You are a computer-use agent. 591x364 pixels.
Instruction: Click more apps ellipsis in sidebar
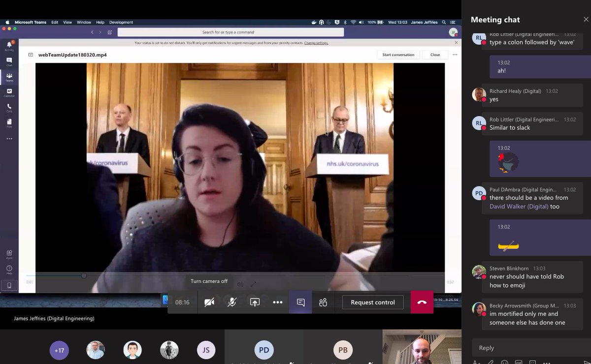click(x=9, y=139)
